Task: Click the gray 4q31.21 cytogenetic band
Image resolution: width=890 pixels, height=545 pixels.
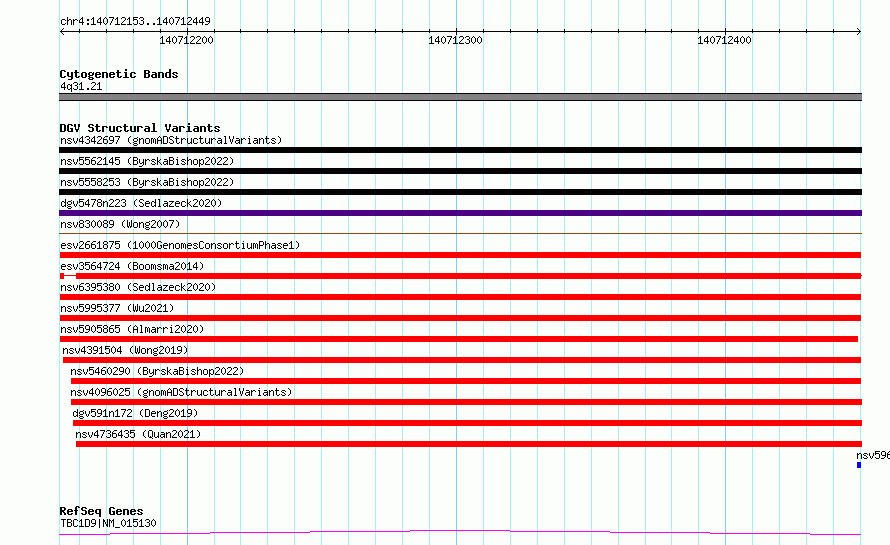Action: pos(460,97)
